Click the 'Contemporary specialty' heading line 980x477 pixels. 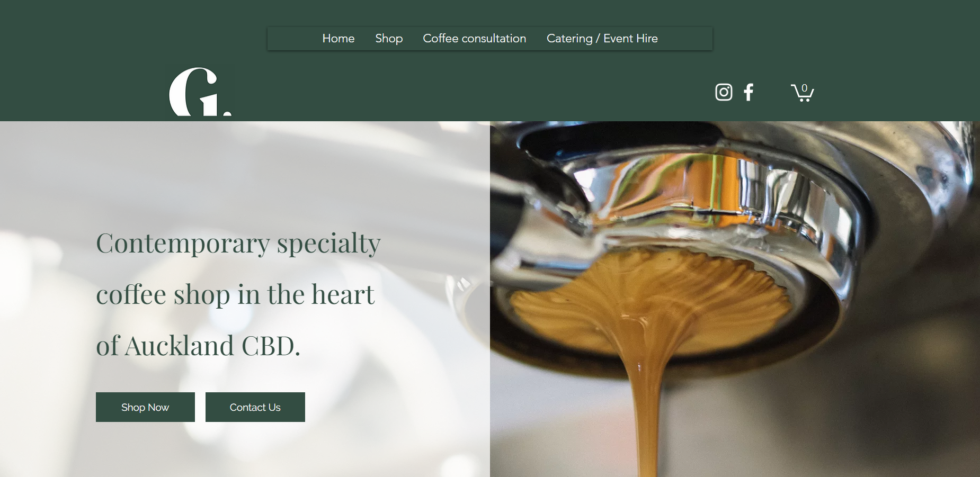(x=238, y=244)
